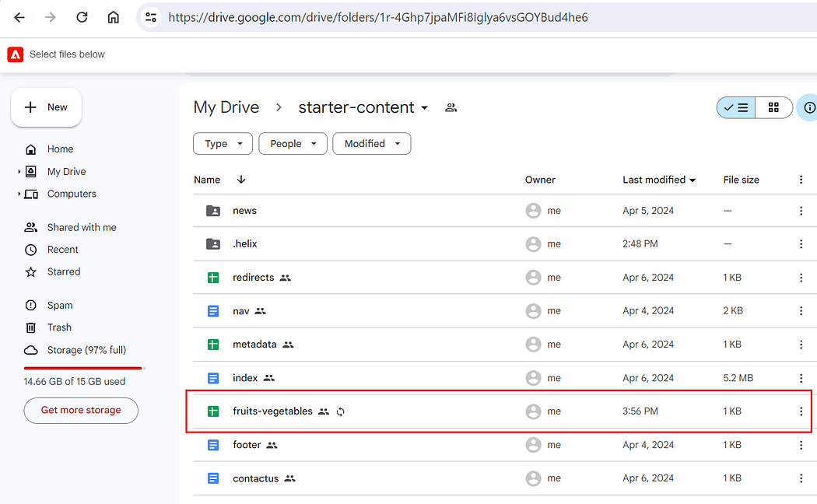Image resolution: width=817 pixels, height=504 pixels.
Task: Open the Type filter dropdown
Action: click(223, 144)
